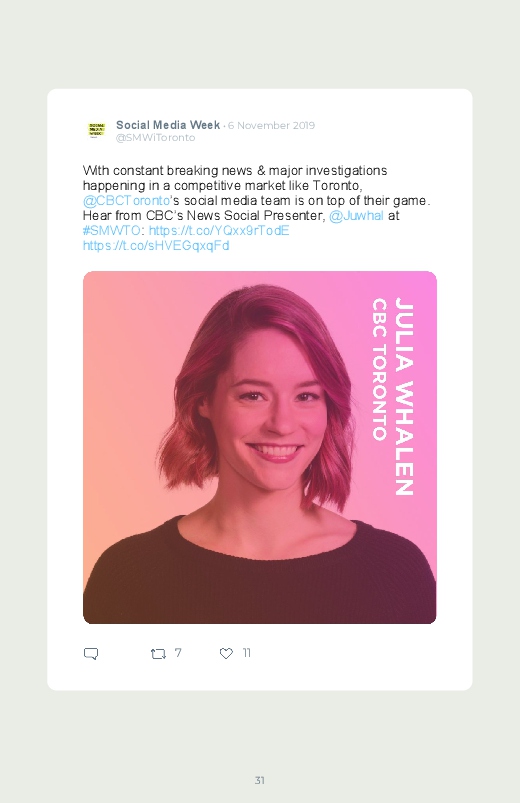520x803 pixels.
Task: Click the reply speech bubble icon
Action: coord(91,653)
